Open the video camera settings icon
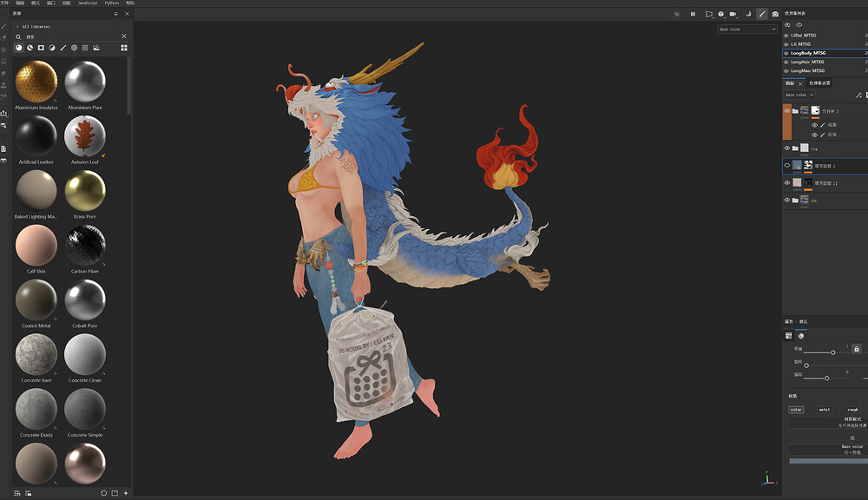 tap(733, 14)
